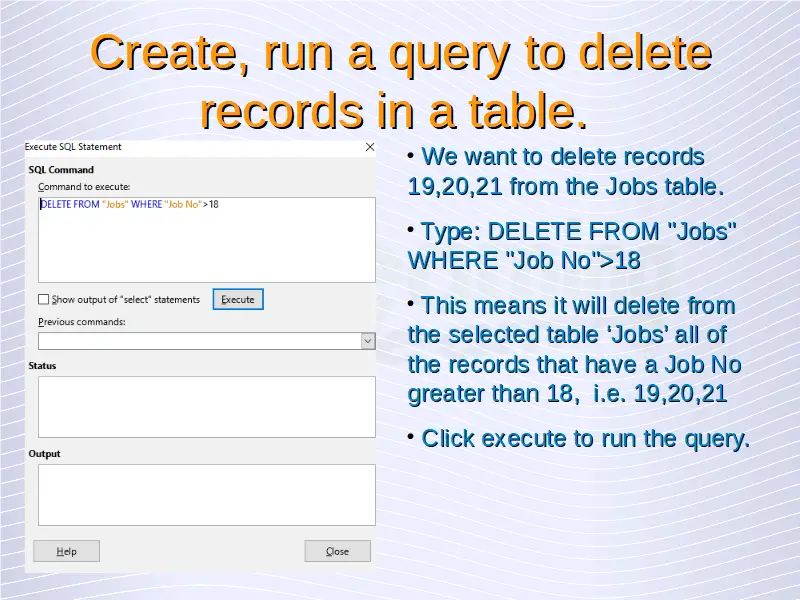800x600 pixels.
Task: Click bullet "This means it will delete from"
Action: [x=578, y=306]
